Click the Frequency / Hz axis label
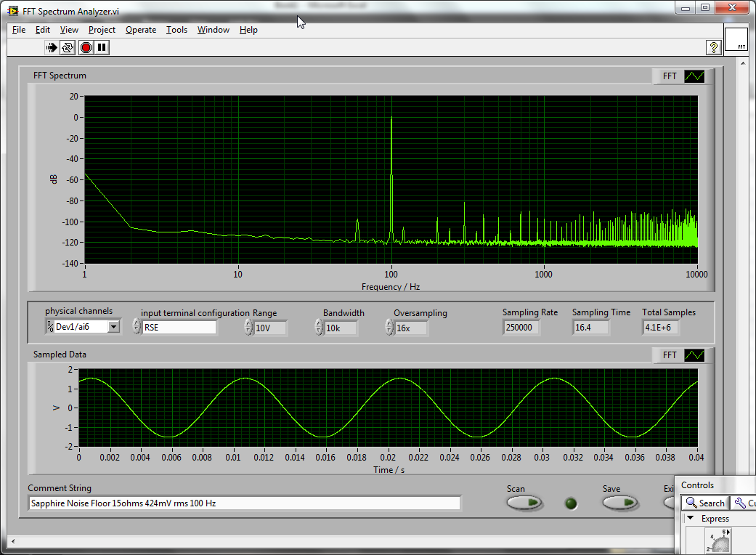This screenshot has width=756, height=555. click(x=391, y=287)
